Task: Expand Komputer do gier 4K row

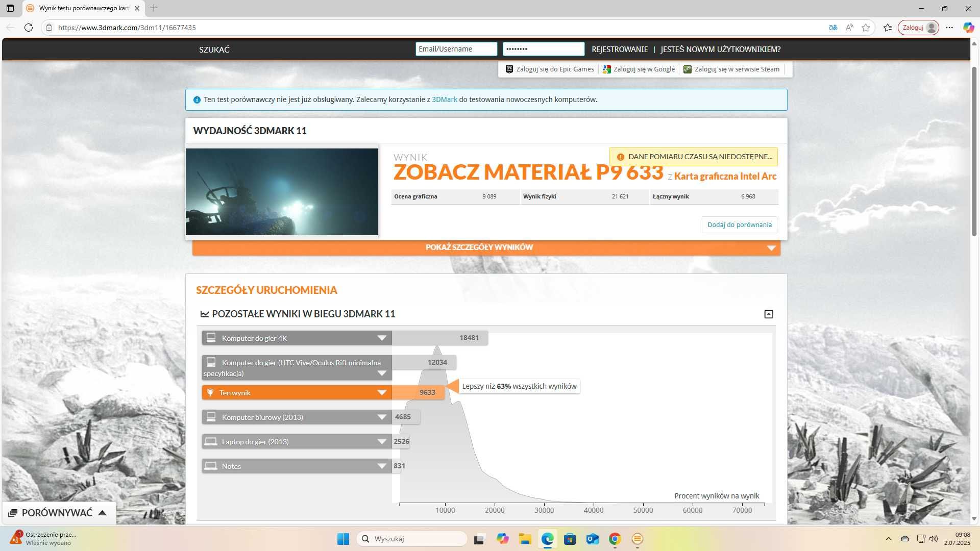Action: pos(382,338)
